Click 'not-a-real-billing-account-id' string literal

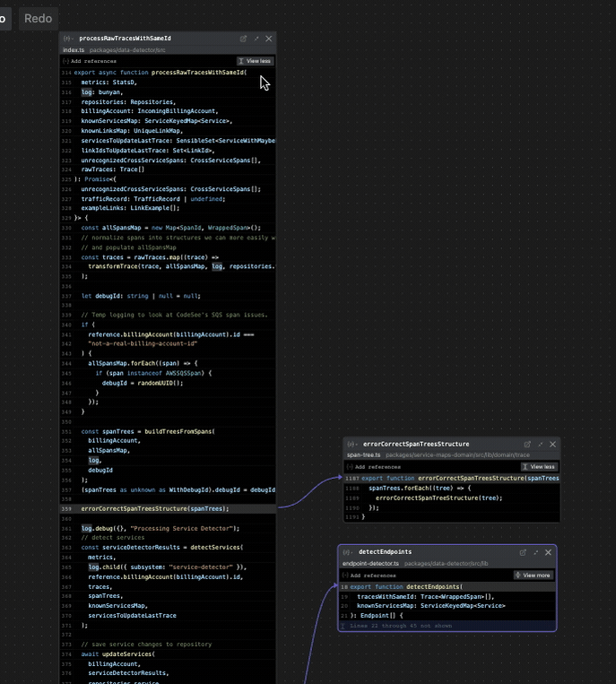coord(143,343)
